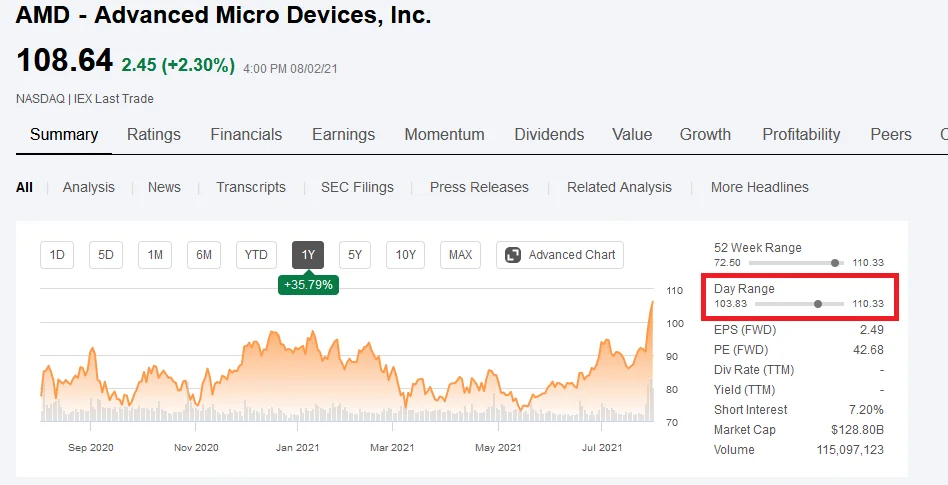Select the 10Y chart range
Image resolution: width=948 pixels, height=485 pixels.
click(x=405, y=255)
